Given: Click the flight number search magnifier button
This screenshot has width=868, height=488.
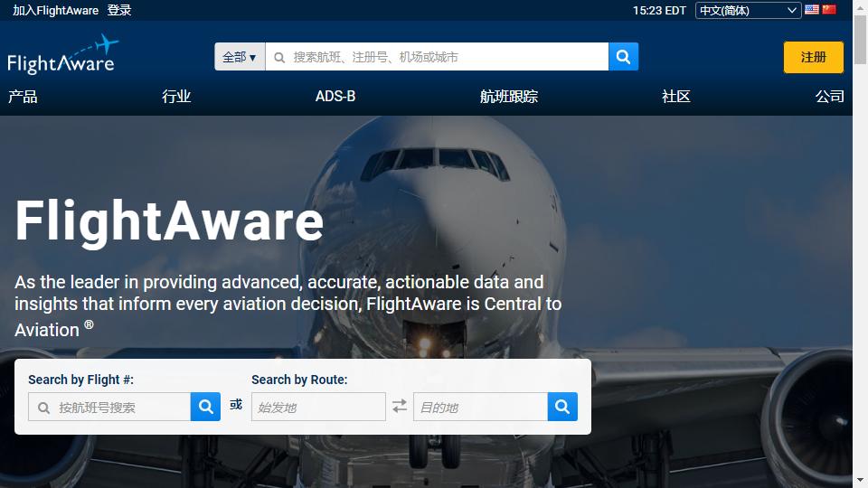Looking at the screenshot, I should [205, 407].
